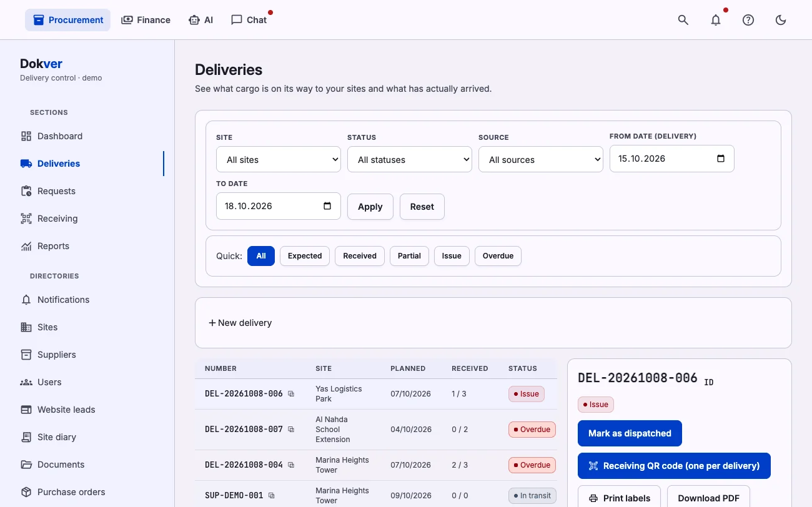Click the Users people icon in sidebar
Viewport: 812px width, 507px height.
tap(26, 382)
